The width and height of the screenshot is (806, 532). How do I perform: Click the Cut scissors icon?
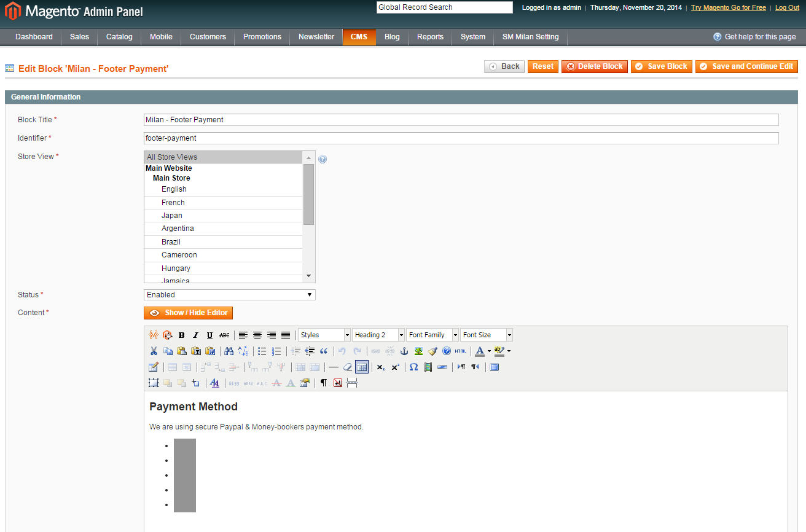(154, 351)
